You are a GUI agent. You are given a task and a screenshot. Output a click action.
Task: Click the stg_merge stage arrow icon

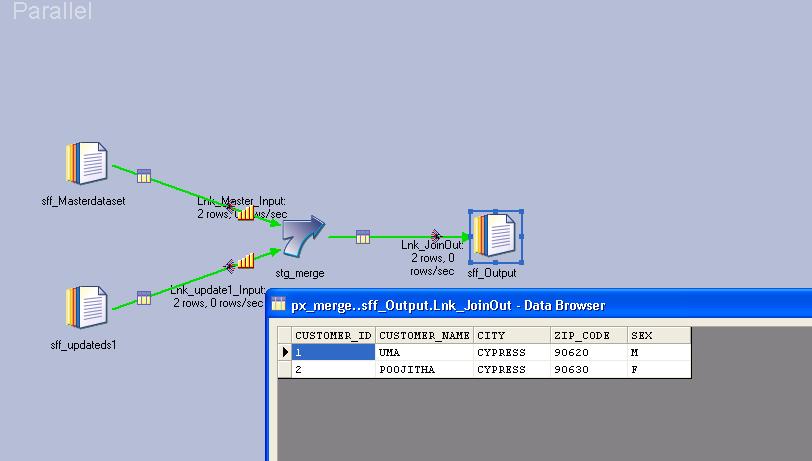pyautogui.click(x=301, y=238)
